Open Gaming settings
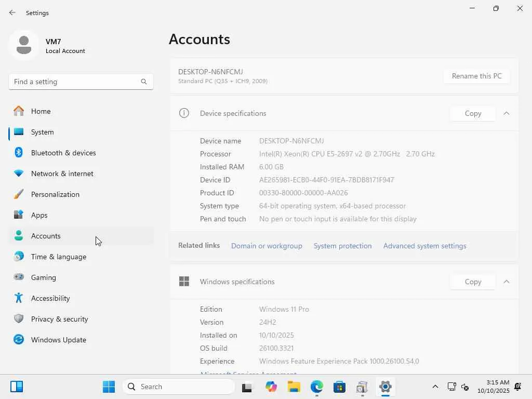Viewport: 532px width, 399px height. (81, 277)
